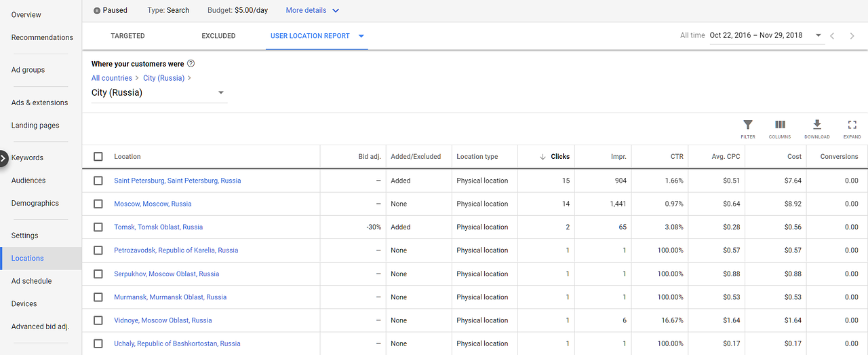Open Keywords section
The height and width of the screenshot is (355, 868).
tap(27, 158)
